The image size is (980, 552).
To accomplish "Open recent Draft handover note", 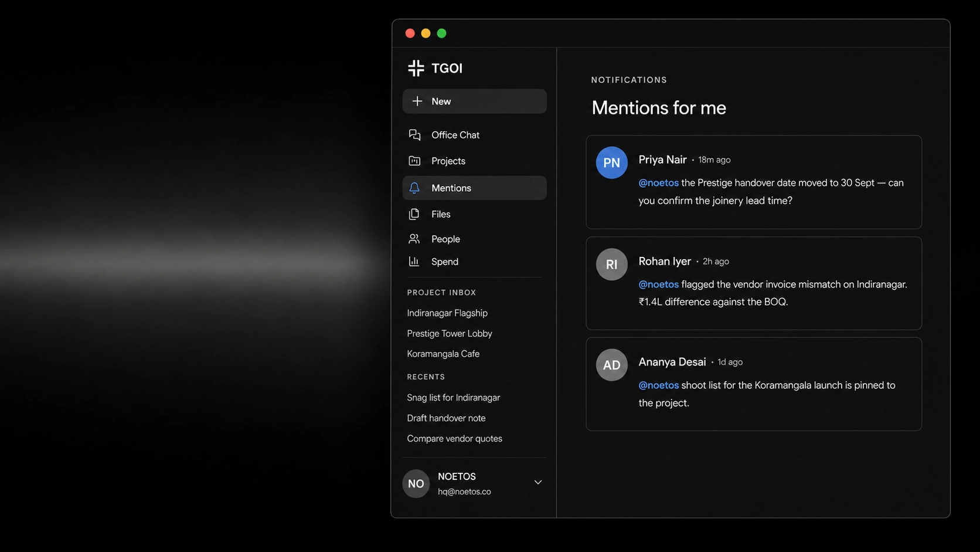I will point(446,418).
